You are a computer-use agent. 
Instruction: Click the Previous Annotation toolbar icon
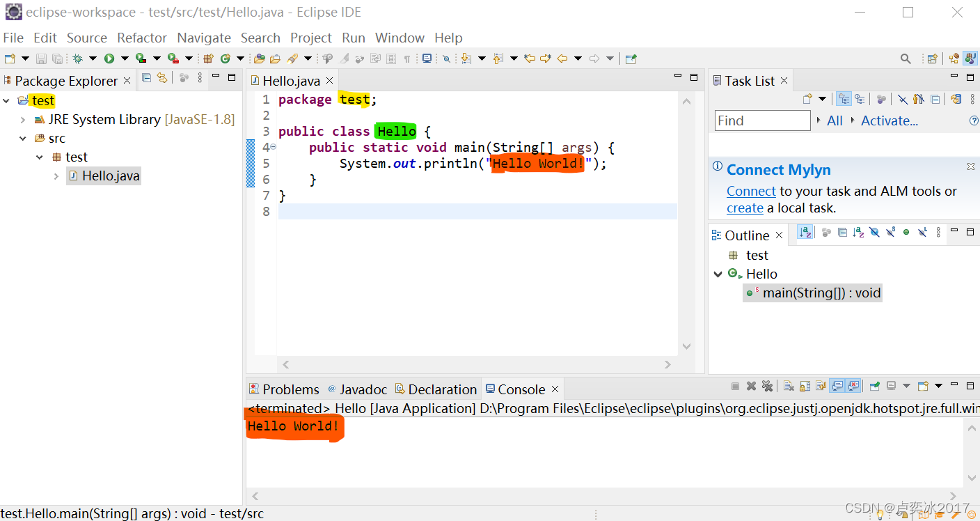click(x=498, y=59)
